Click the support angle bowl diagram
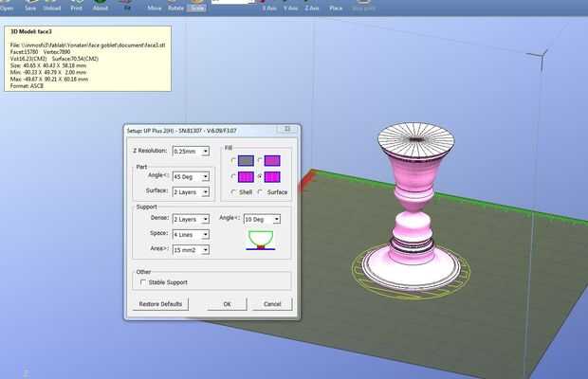 (x=261, y=241)
